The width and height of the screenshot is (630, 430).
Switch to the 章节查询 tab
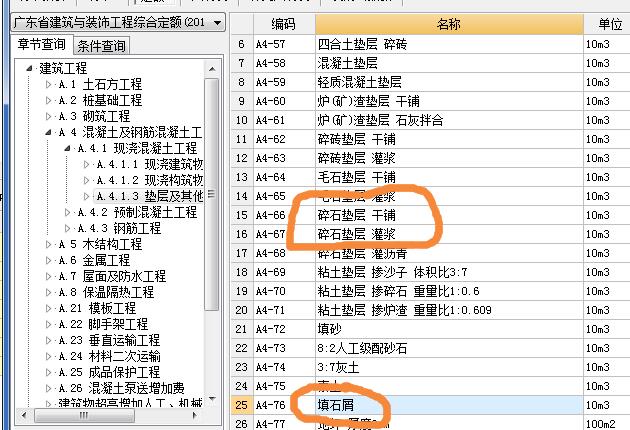(x=41, y=44)
